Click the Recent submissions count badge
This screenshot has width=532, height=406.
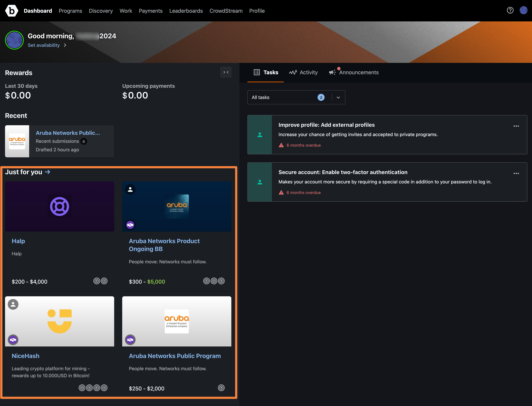pos(84,141)
